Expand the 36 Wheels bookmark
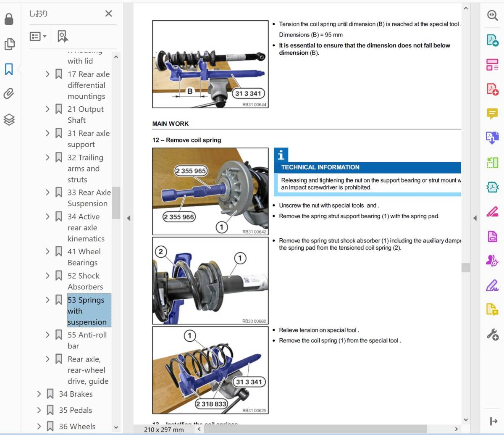The image size is (504, 435). (x=39, y=426)
